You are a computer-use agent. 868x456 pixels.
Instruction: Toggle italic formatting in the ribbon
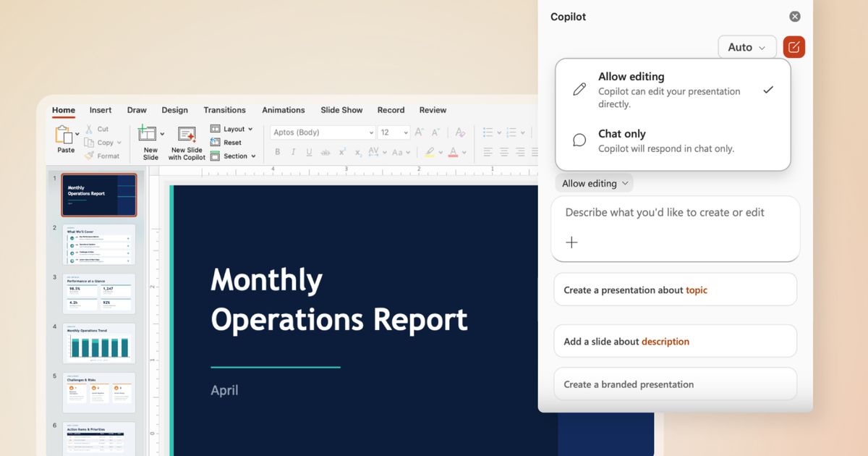tap(293, 152)
